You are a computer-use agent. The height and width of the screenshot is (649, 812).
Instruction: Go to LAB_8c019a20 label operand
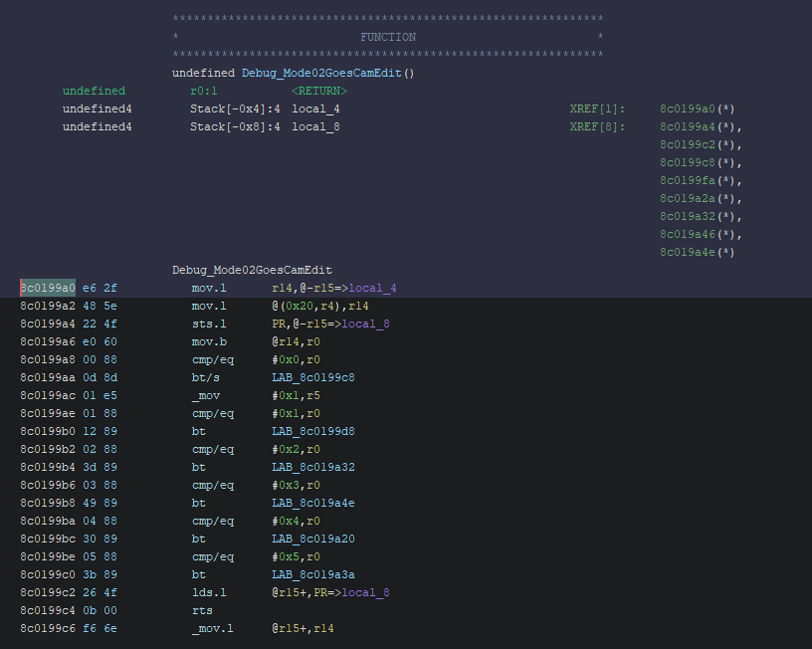pyautogui.click(x=312, y=539)
